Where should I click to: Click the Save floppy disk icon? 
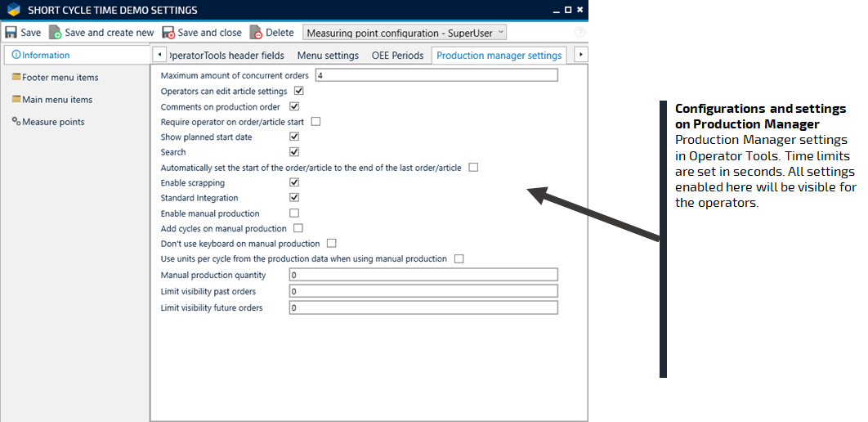coord(11,33)
